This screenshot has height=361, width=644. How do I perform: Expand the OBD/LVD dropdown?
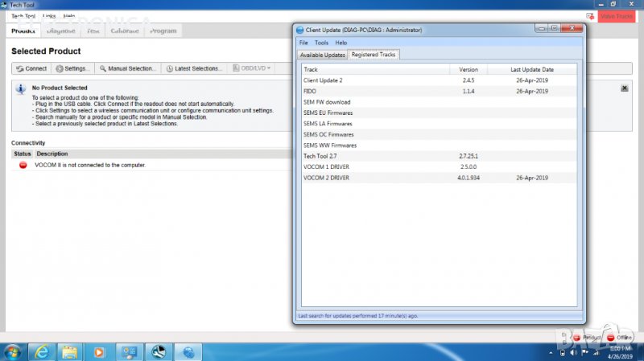[253, 68]
